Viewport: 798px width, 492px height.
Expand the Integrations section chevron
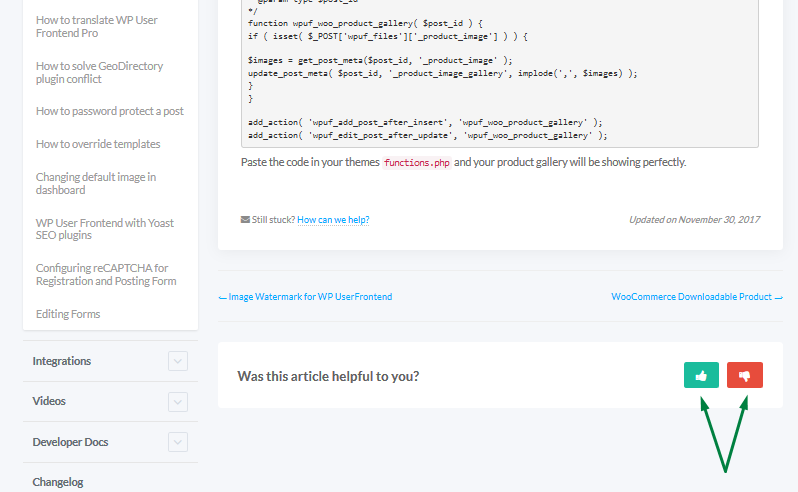pyautogui.click(x=178, y=361)
